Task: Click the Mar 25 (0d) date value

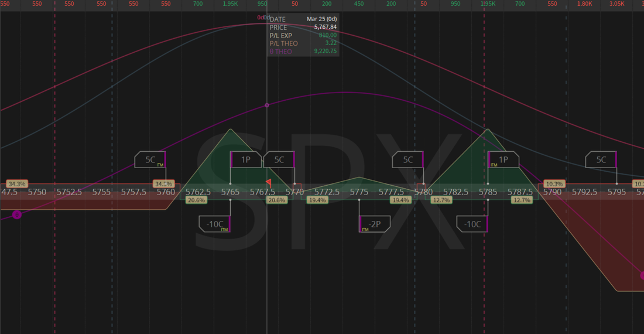Action: 321,19
